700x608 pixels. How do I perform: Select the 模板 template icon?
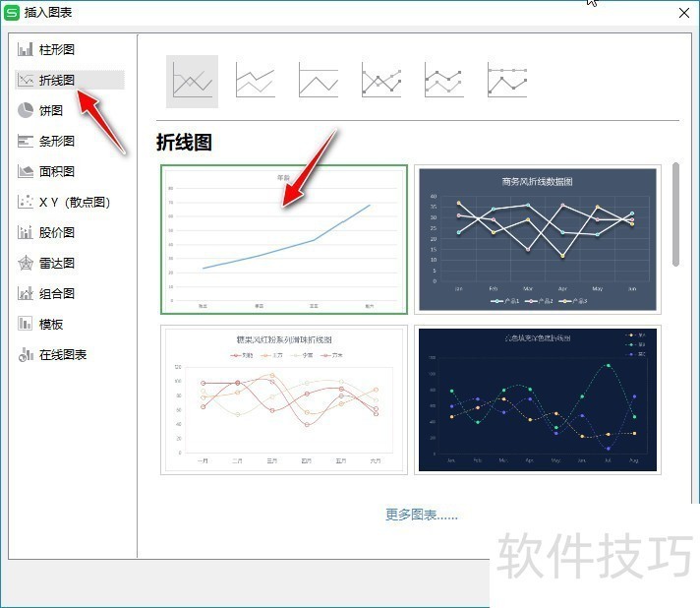click(x=25, y=324)
